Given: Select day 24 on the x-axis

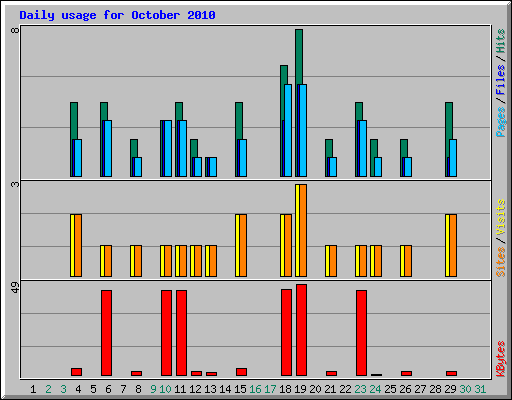Looking at the screenshot, I should 375,389.
